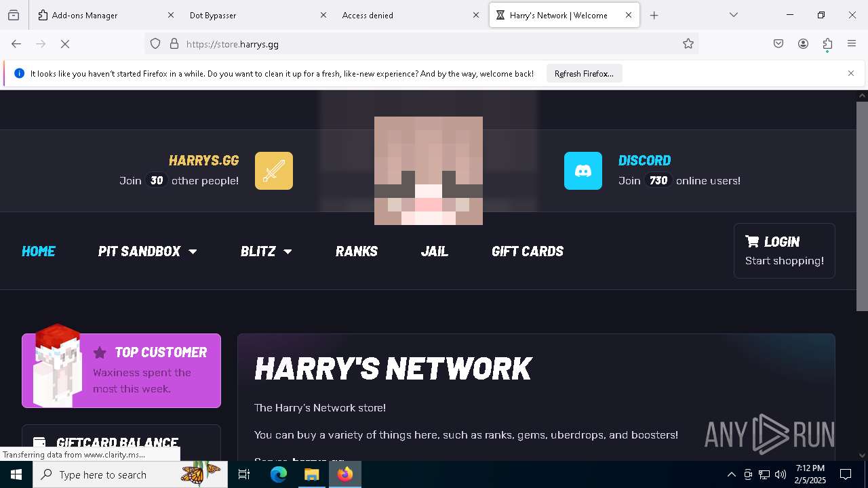Image resolution: width=868 pixels, height=488 pixels.
Task: Stop loading the page
Action: (65, 44)
